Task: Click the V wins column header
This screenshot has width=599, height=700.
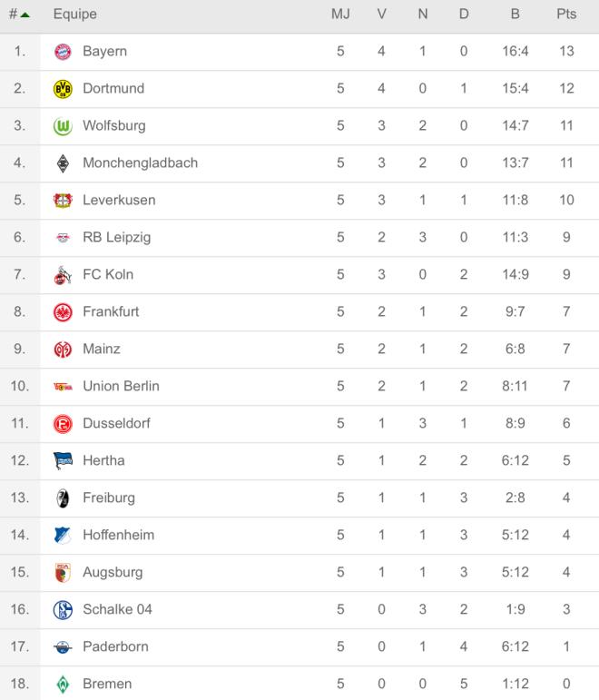Action: [381, 15]
